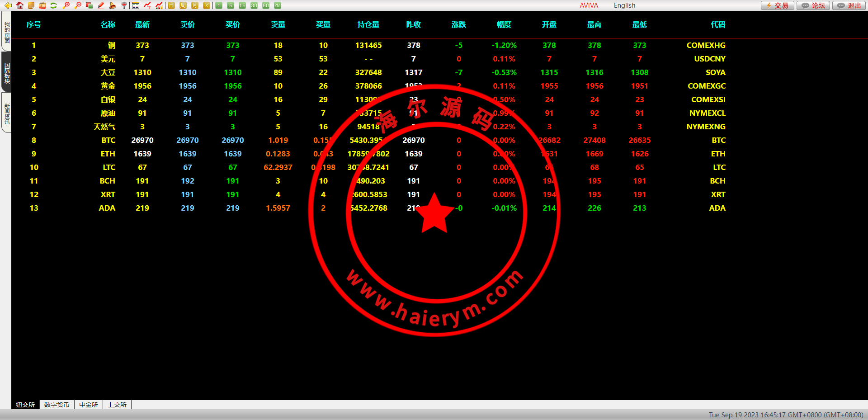The width and height of the screenshot is (868, 420).
Task: Open the 新闻资讯 side tab
Action: click(x=7, y=113)
